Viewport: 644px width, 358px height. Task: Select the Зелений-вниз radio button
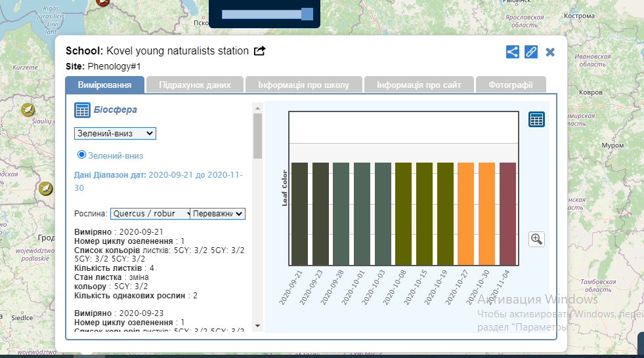click(82, 155)
